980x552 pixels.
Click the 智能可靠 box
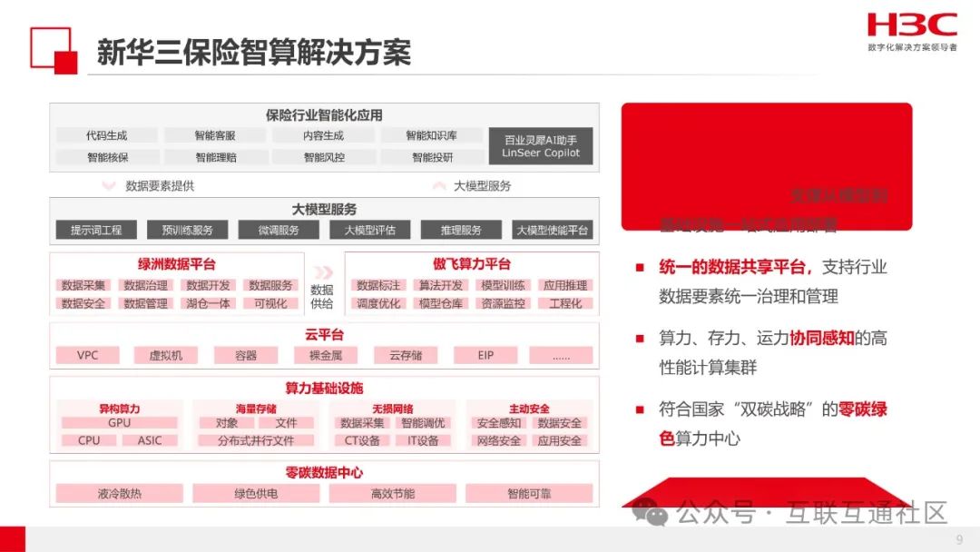pos(529,493)
